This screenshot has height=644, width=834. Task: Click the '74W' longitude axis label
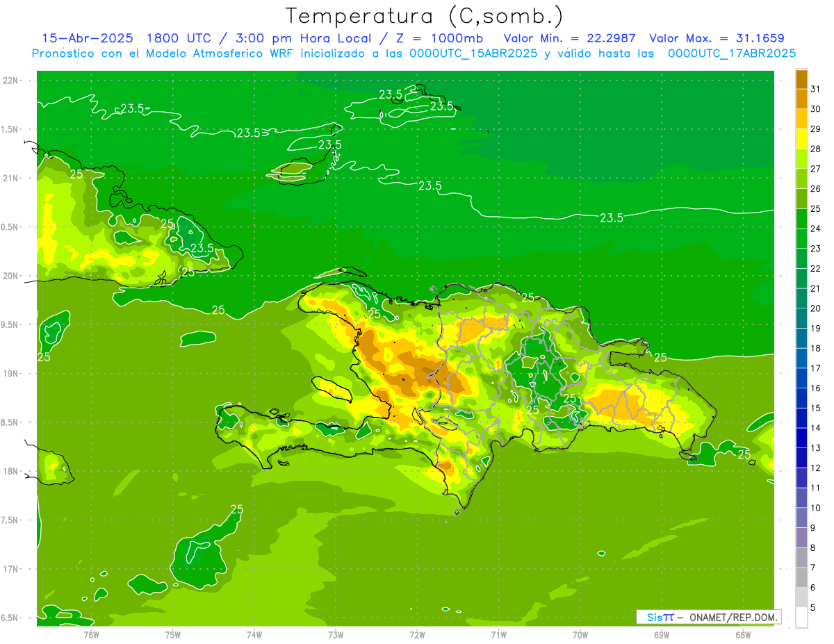pos(254,635)
